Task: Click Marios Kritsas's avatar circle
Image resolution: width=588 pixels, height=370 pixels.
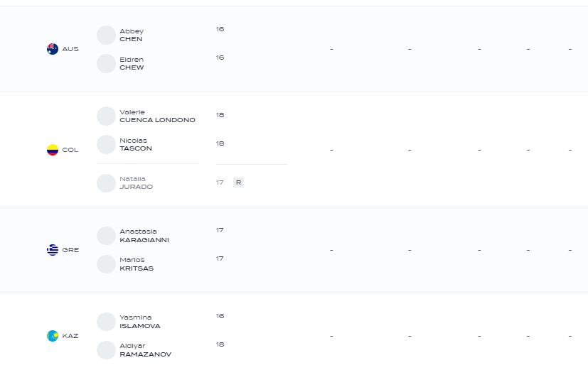Action: click(106, 264)
